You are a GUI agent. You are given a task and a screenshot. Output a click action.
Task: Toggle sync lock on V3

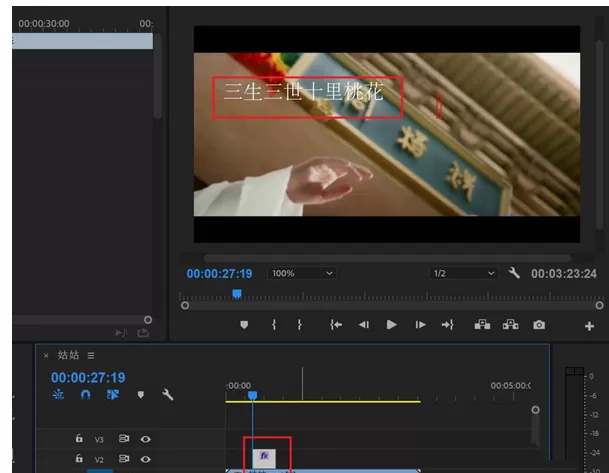pyautogui.click(x=124, y=439)
